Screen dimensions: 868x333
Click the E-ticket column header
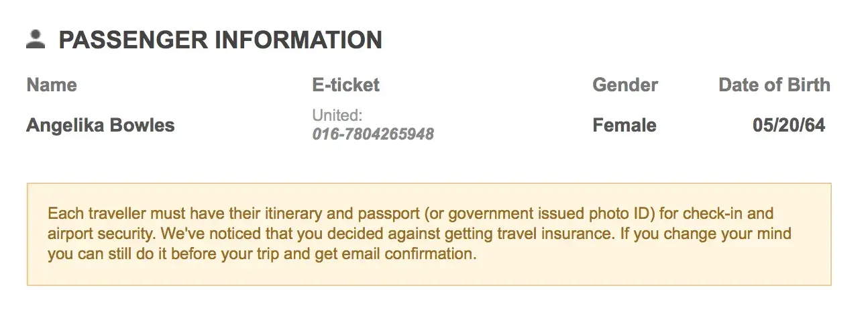[345, 85]
